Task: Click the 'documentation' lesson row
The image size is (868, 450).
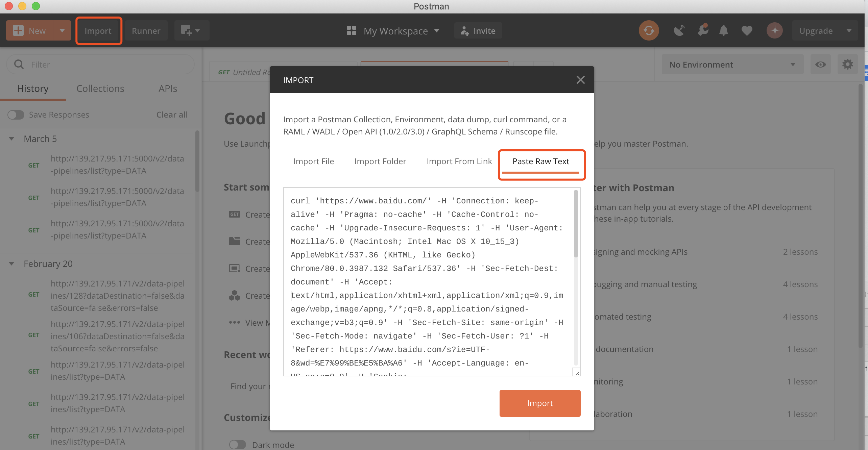Action: pyautogui.click(x=706, y=349)
